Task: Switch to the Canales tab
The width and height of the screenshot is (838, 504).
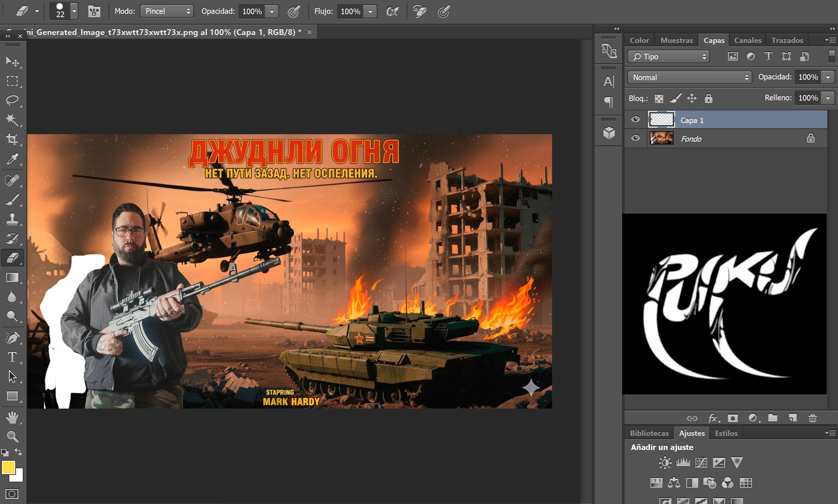Action: [x=747, y=40]
